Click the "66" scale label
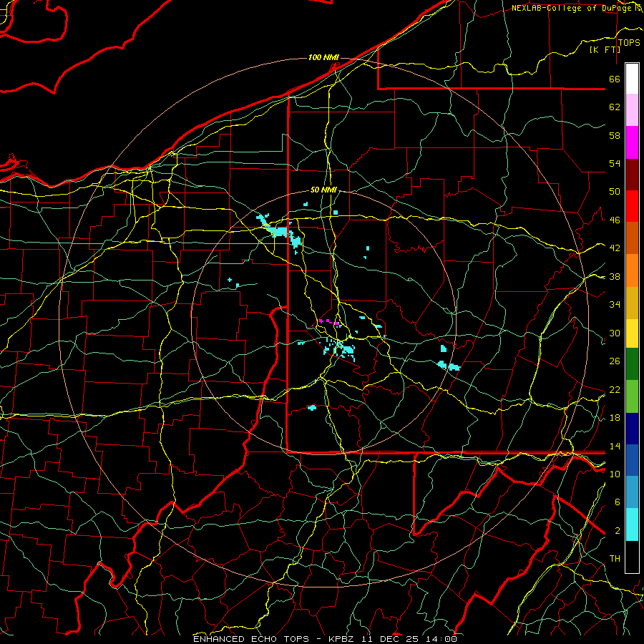Image resolution: width=644 pixels, height=644 pixels. [615, 79]
